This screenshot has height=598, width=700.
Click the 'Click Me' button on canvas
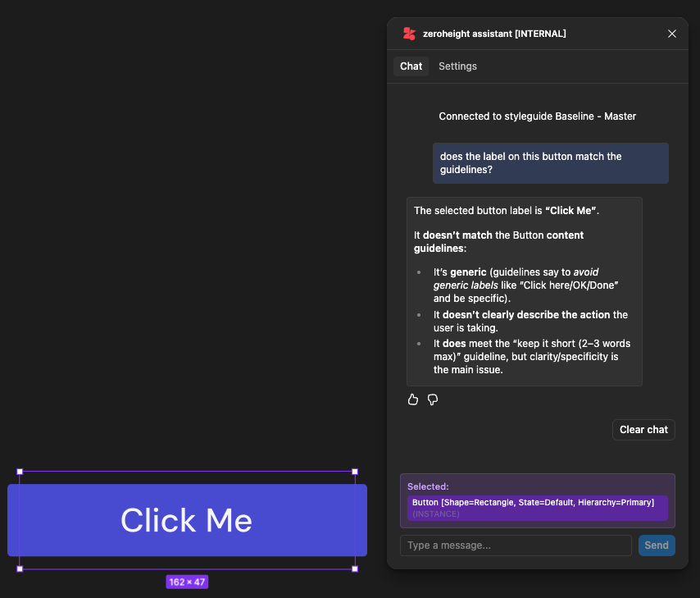(187, 520)
